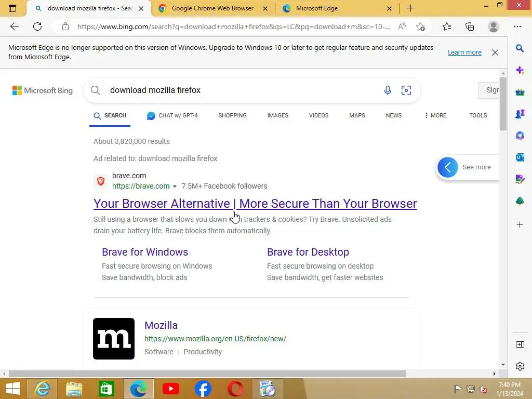Select the IMAGES search tab

pyautogui.click(x=278, y=116)
